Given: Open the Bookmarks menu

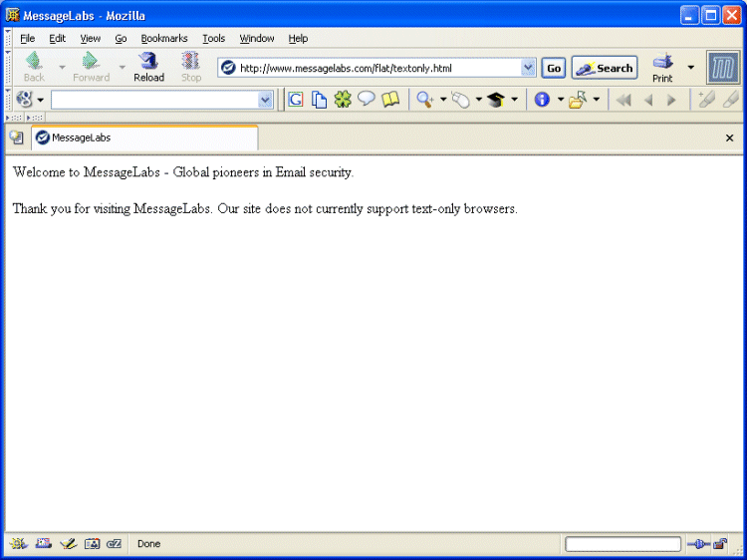Looking at the screenshot, I should [x=164, y=39].
